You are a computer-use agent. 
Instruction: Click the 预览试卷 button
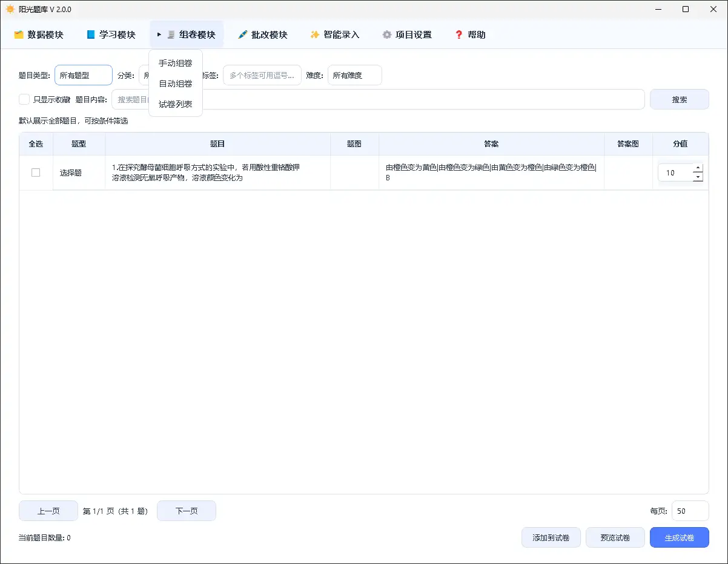tap(615, 537)
